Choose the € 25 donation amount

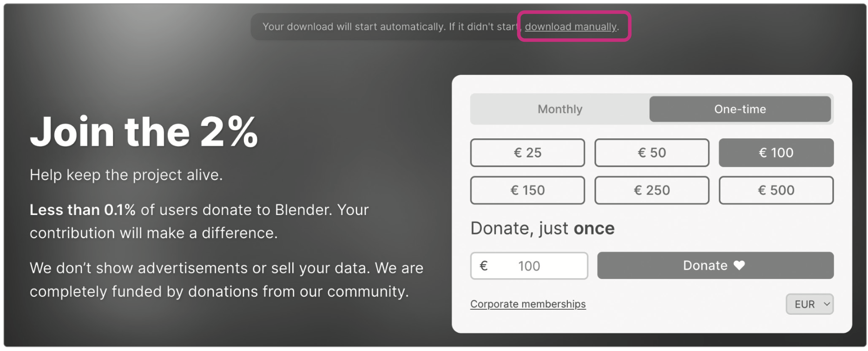coord(527,153)
